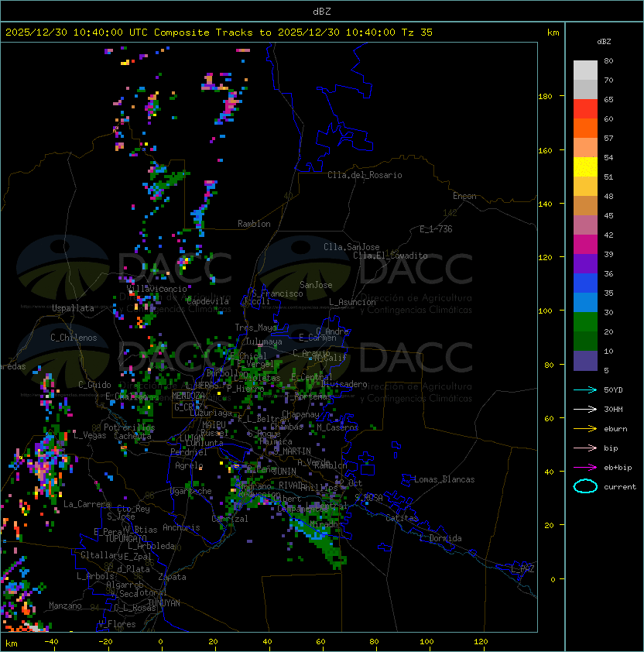The width and height of the screenshot is (644, 652).
Task: Click the red 65 dBZ color swatch
Action: point(585,109)
